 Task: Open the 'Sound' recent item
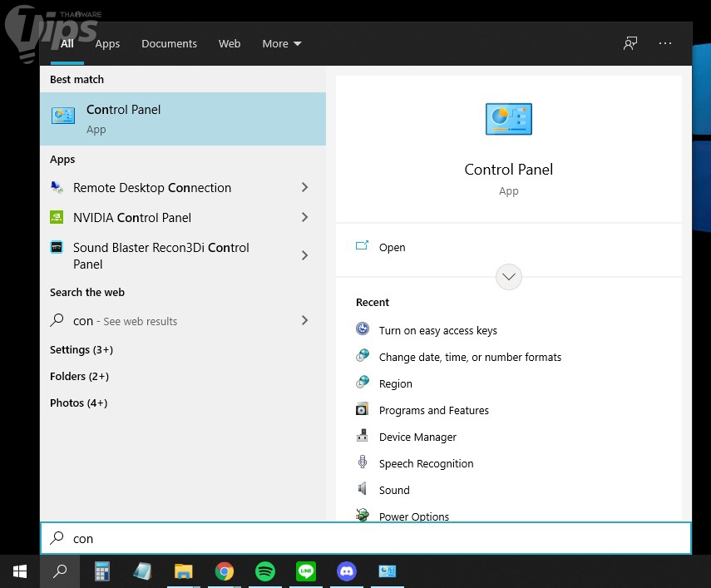(x=394, y=490)
